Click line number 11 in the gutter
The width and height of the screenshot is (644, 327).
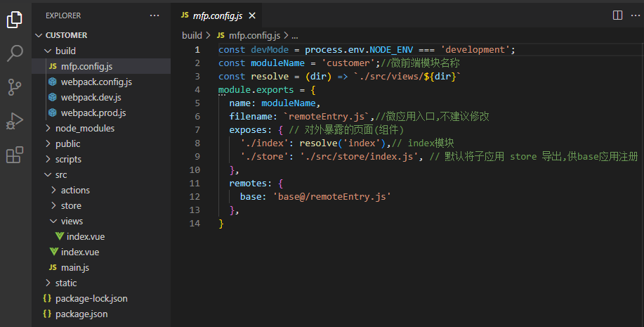point(195,183)
